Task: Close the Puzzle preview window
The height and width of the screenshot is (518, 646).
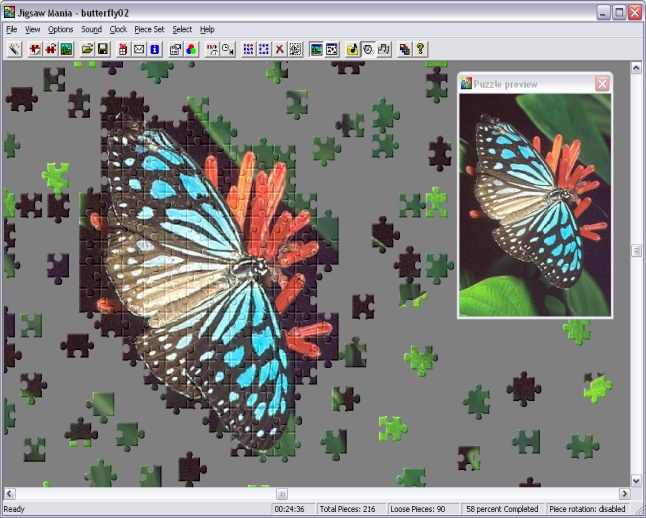Action: (602, 84)
